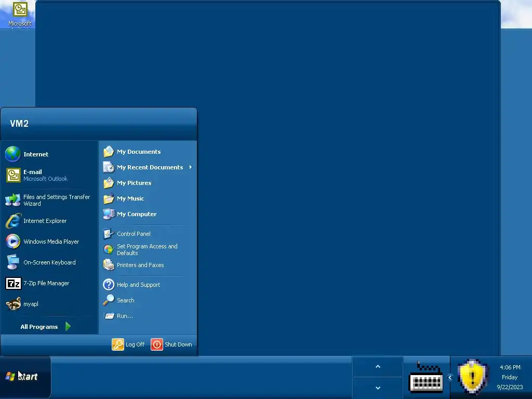
Task: Click the My Documents label
Action: (139, 152)
